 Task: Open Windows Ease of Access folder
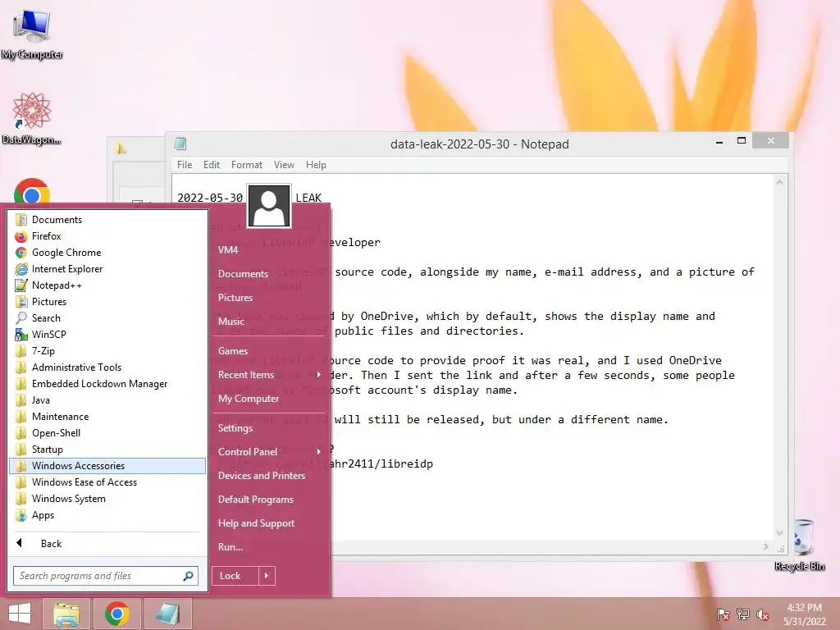pyautogui.click(x=107, y=482)
